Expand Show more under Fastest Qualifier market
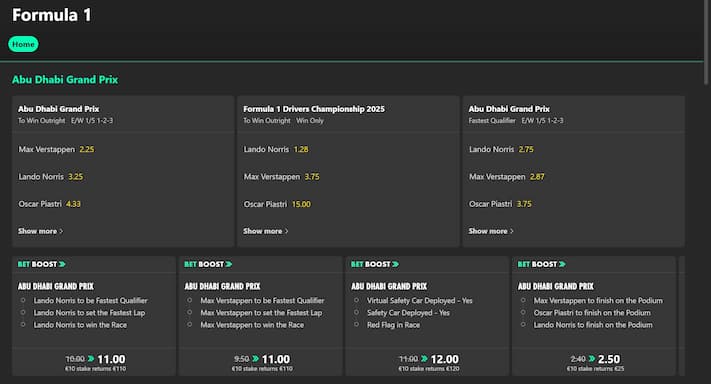 [491, 231]
